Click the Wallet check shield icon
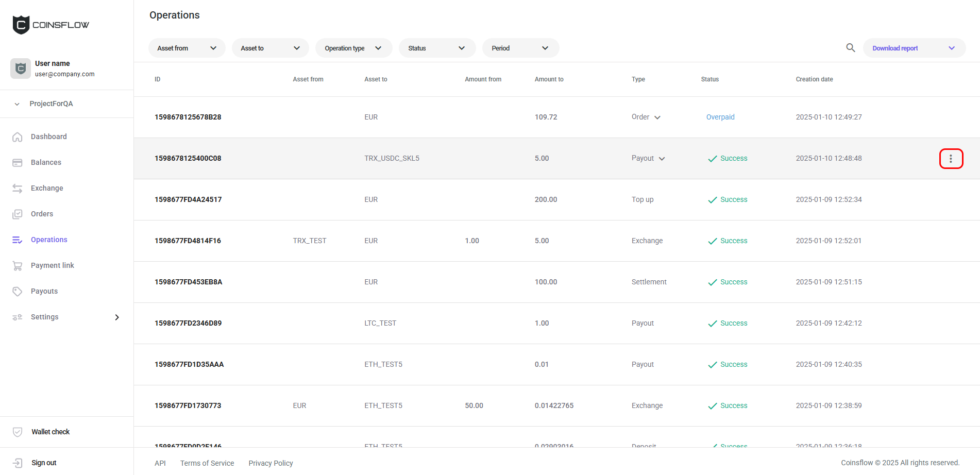The width and height of the screenshot is (980, 475). [x=18, y=432]
